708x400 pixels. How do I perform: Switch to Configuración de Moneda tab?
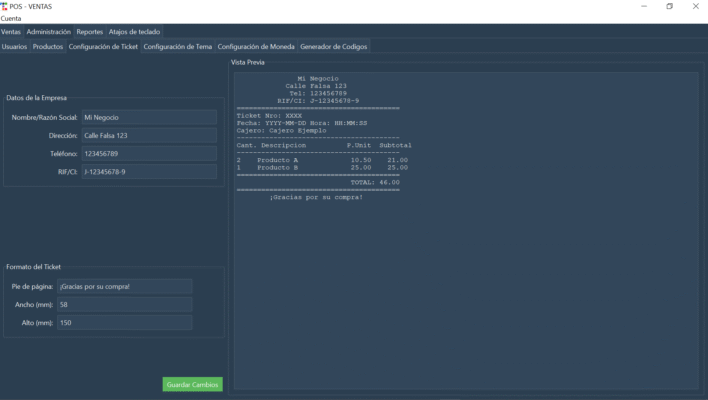[256, 47]
